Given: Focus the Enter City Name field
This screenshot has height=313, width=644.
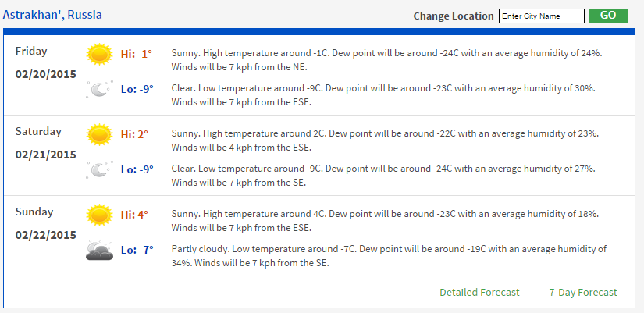Looking at the screenshot, I should point(541,16).
